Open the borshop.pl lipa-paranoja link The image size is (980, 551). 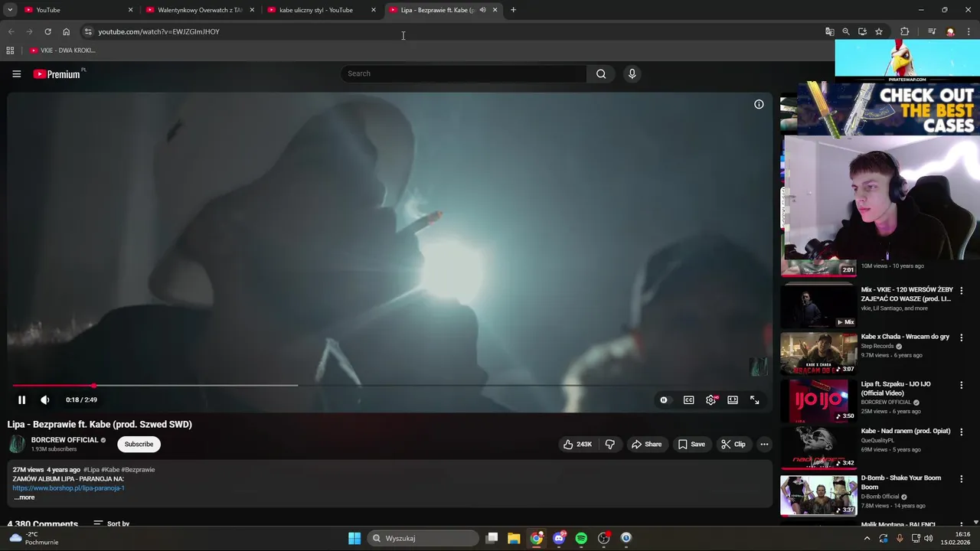[68, 488]
